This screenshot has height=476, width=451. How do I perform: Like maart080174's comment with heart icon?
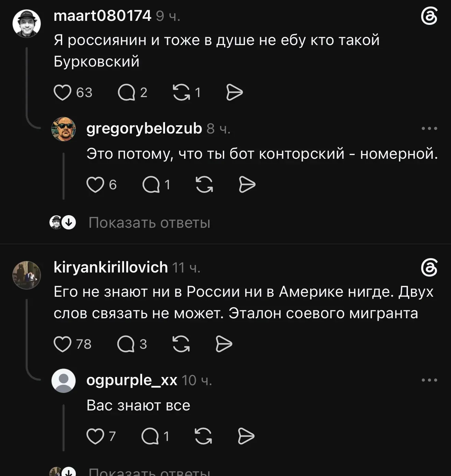[x=63, y=93]
